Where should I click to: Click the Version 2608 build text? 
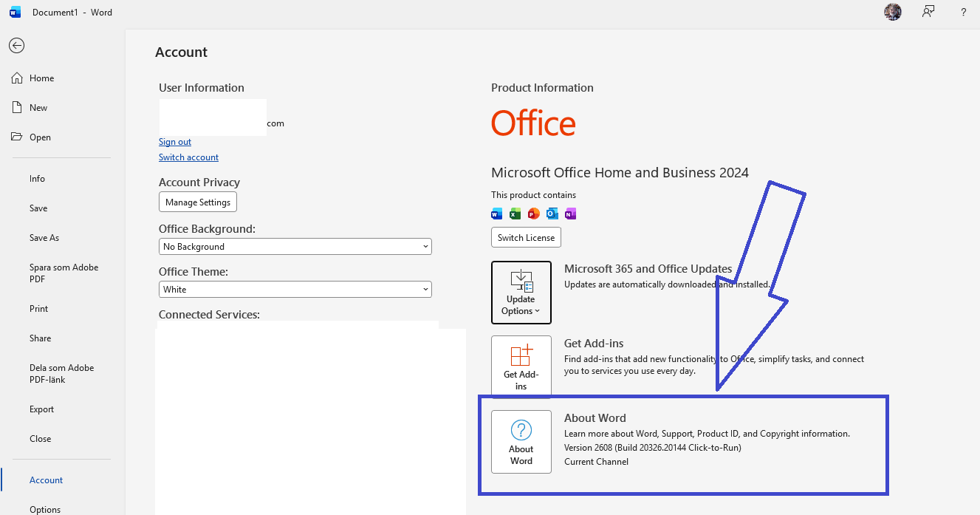pyautogui.click(x=653, y=448)
